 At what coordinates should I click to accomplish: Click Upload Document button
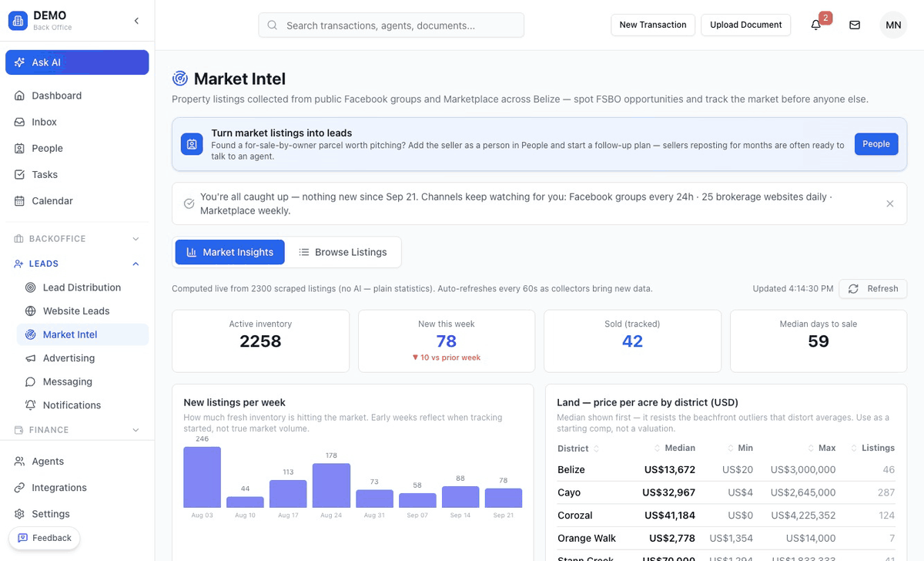pyautogui.click(x=745, y=25)
